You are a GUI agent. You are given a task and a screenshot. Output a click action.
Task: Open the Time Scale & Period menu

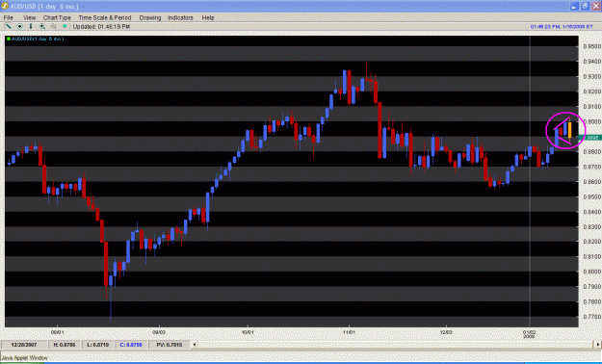105,17
